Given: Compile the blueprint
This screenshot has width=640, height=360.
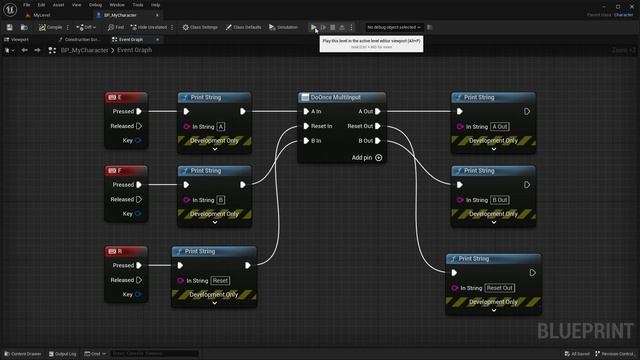Looking at the screenshot, I should point(51,27).
